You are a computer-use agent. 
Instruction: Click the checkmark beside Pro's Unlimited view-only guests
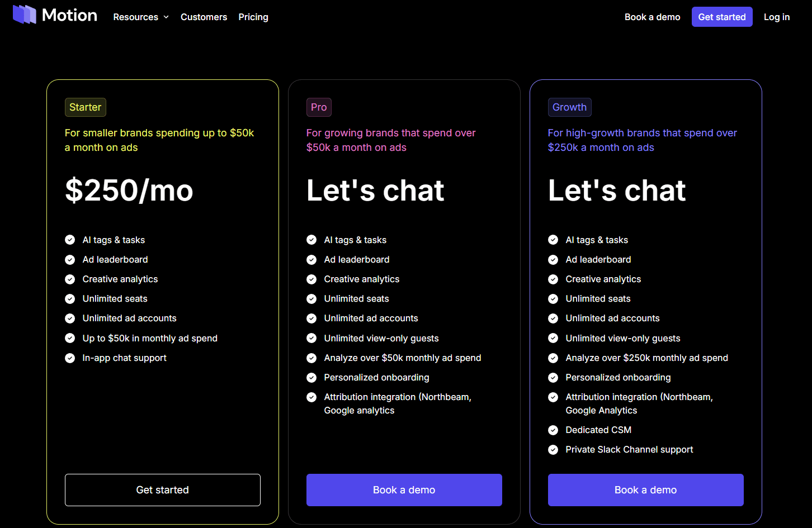[311, 338]
